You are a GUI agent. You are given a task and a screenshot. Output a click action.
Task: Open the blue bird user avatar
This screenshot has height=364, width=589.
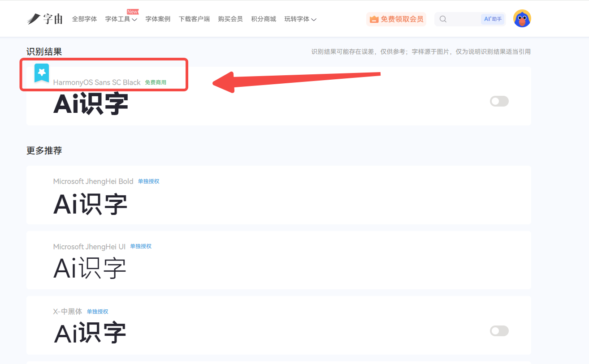coord(522,19)
